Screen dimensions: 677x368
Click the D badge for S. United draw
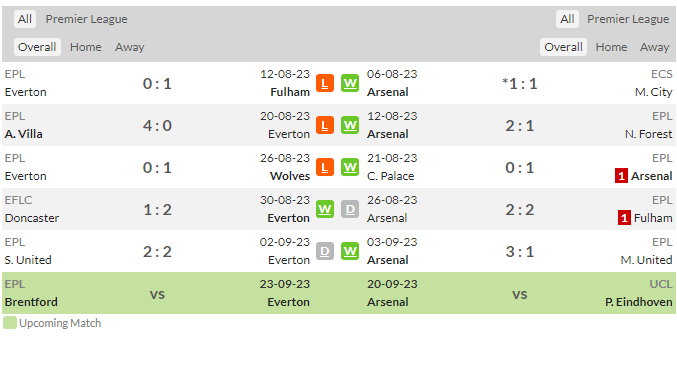pyautogui.click(x=325, y=251)
